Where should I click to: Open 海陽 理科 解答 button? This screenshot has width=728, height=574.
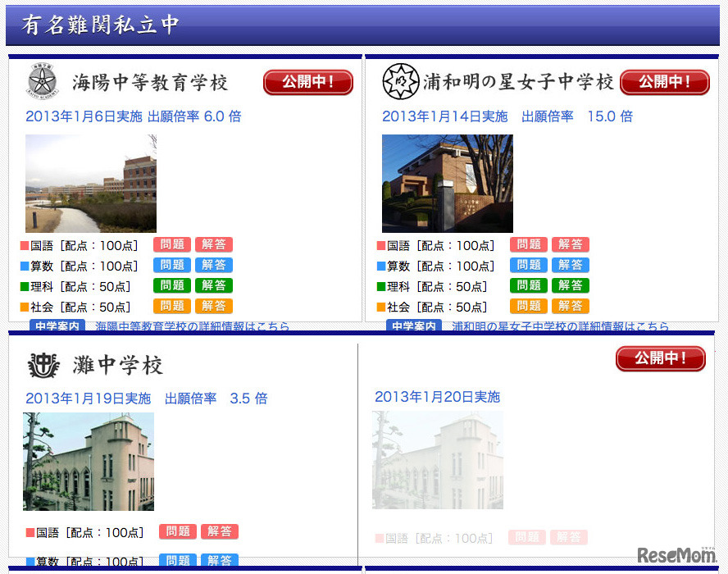coord(214,285)
